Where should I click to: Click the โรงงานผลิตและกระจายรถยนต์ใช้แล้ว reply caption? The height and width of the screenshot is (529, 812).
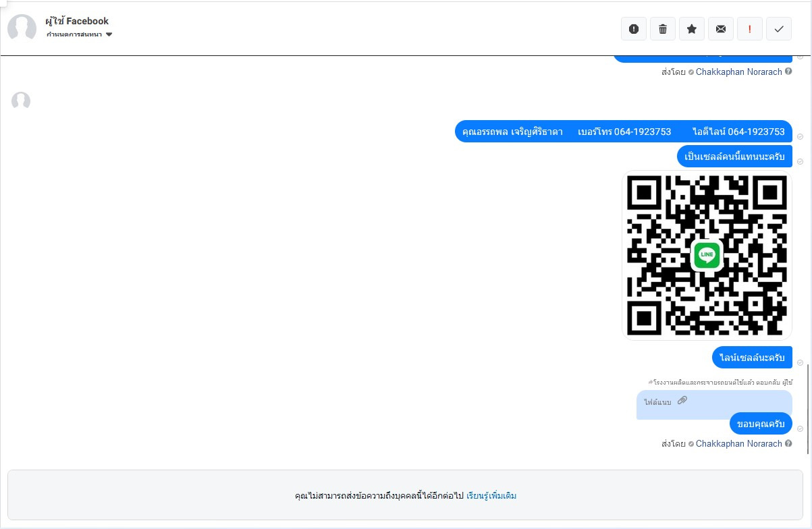pos(720,382)
